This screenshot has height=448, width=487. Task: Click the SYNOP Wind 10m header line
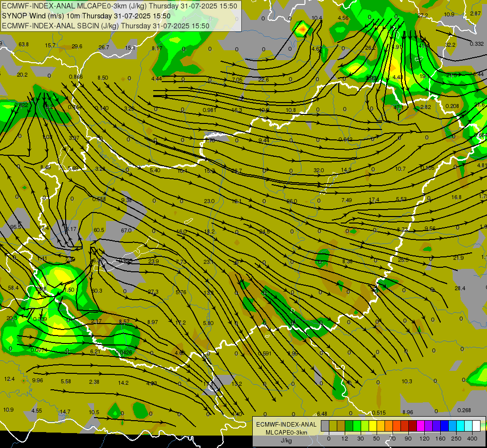[x=87, y=16]
